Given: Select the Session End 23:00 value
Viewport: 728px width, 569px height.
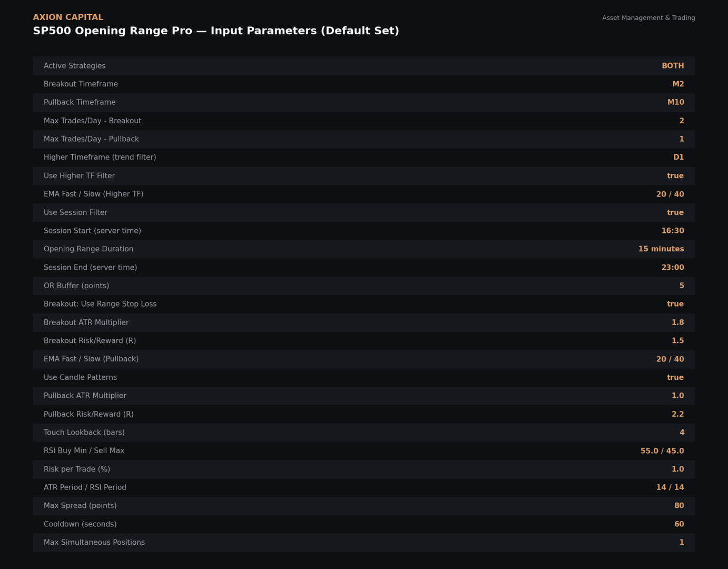Looking at the screenshot, I should point(673,268).
